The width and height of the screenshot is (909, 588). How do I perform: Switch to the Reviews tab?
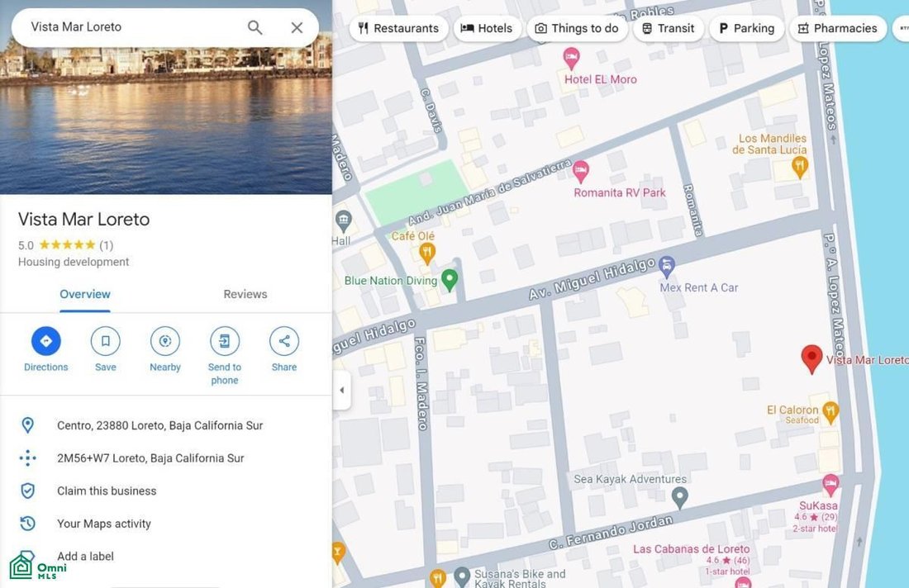click(x=245, y=294)
